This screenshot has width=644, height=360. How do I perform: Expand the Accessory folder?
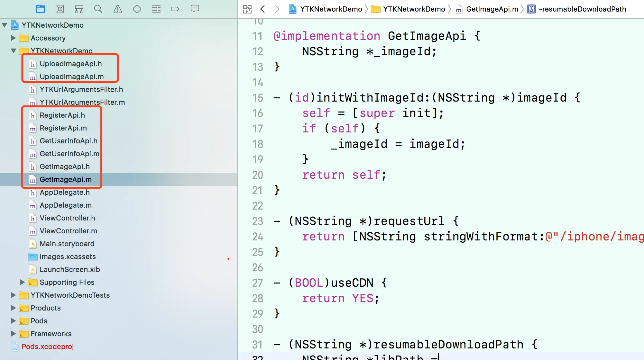(14, 38)
